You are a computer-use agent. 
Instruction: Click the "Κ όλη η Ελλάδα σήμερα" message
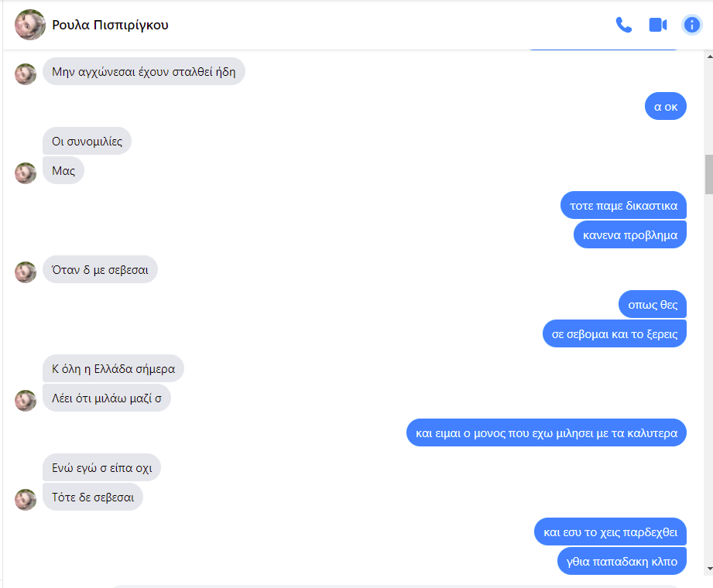click(113, 368)
